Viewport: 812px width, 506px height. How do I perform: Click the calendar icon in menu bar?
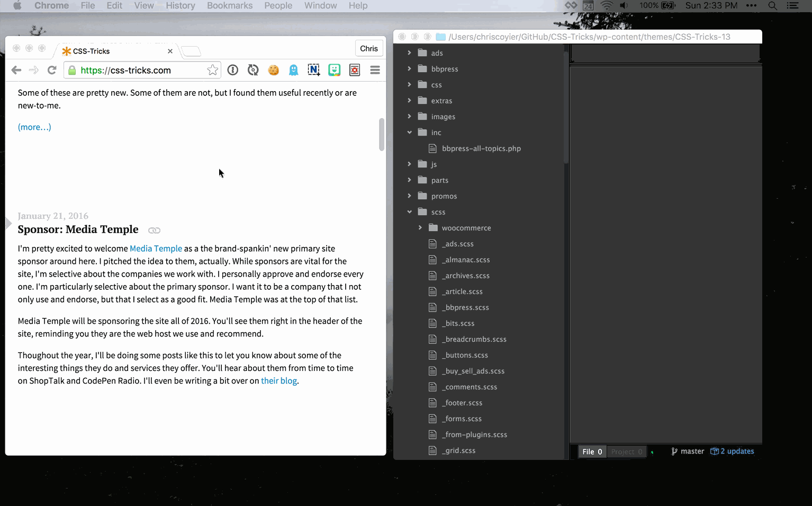[x=588, y=6]
